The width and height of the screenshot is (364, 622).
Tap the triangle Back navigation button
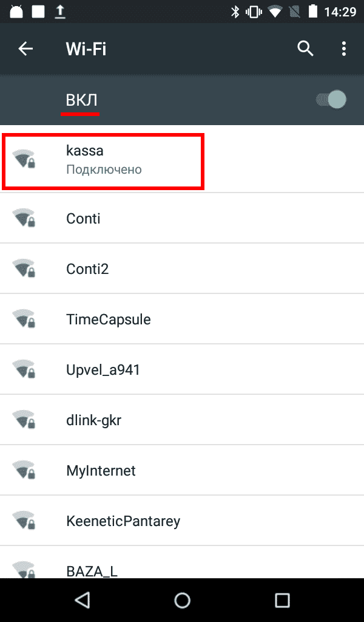pyautogui.click(x=82, y=600)
